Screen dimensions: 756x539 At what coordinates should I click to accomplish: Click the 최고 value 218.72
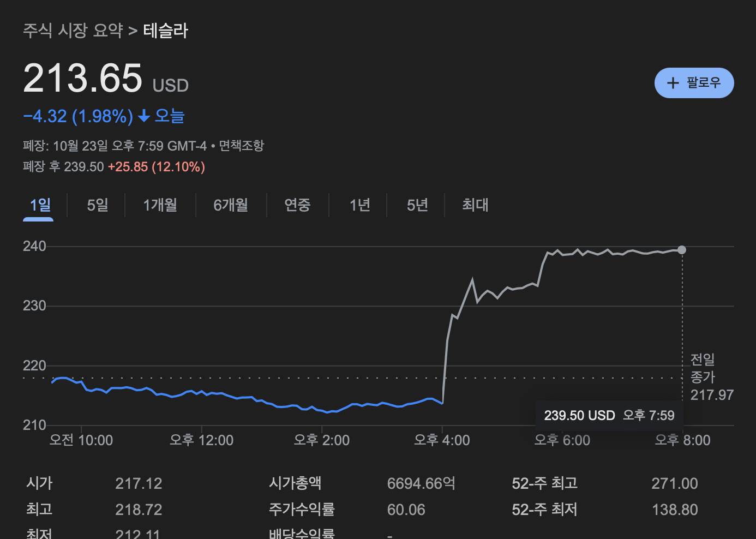(139, 510)
